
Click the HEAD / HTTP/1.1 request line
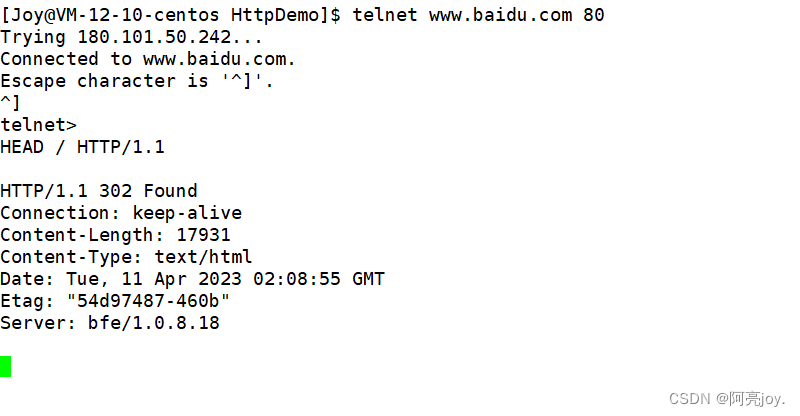pos(82,147)
